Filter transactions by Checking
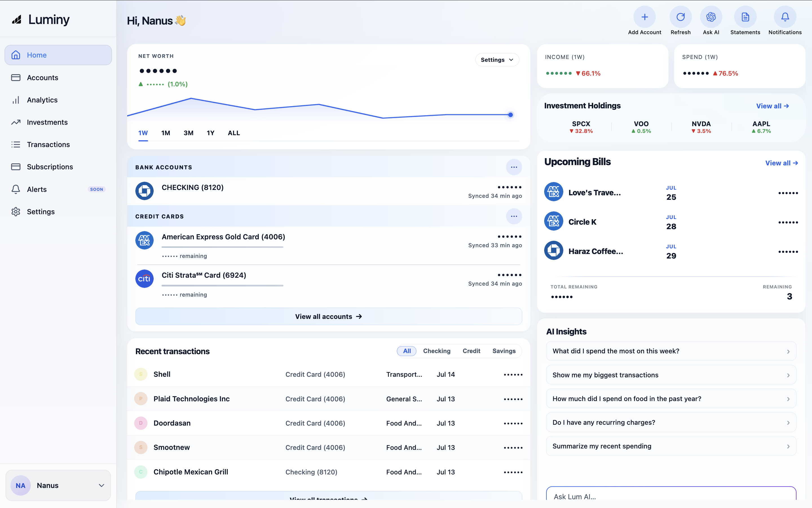 point(436,351)
